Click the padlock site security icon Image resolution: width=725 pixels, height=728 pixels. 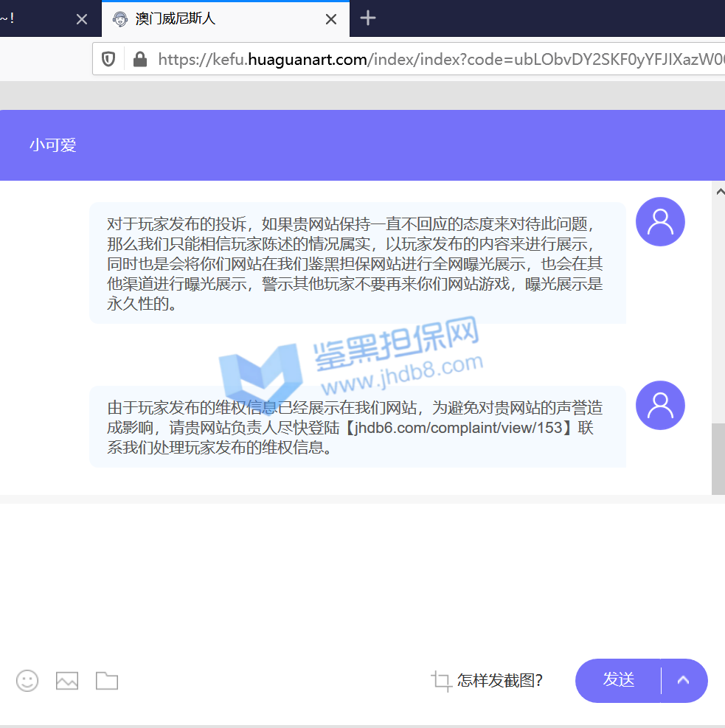coord(139,59)
